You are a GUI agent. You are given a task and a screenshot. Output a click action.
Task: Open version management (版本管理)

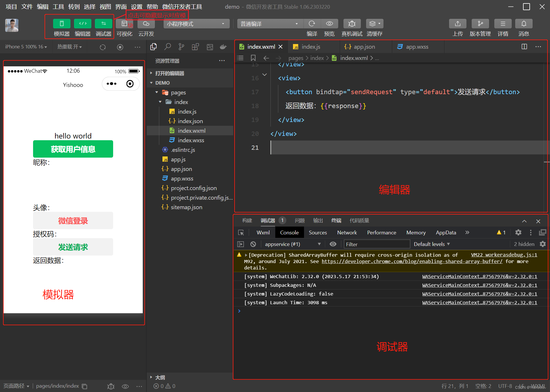click(480, 23)
